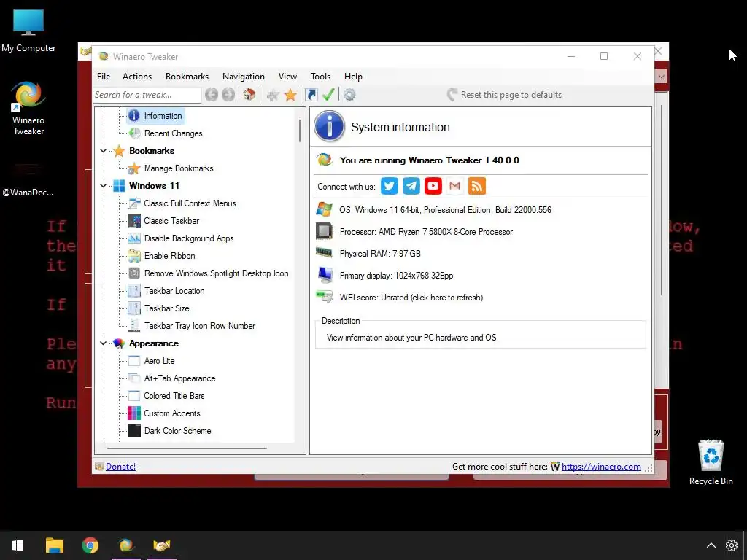Click WEI score Unrated to refresh
This screenshot has width=747, height=560.
[411, 297]
